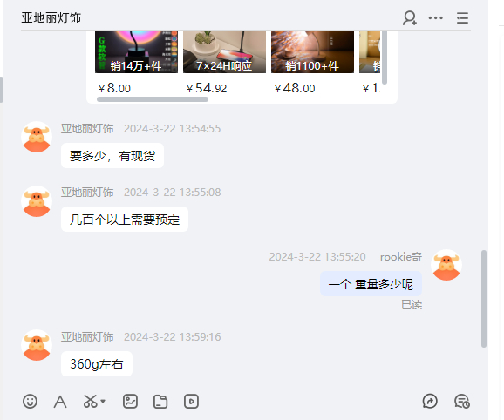This screenshot has width=504, height=420.
Task: Attach a file via folder icon
Action: (x=160, y=402)
